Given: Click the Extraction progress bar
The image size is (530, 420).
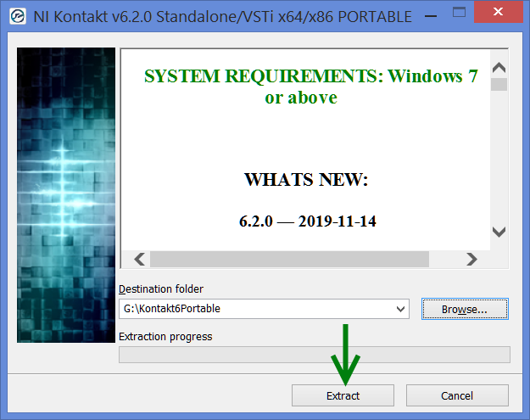Looking at the screenshot, I should pyautogui.click(x=315, y=355).
